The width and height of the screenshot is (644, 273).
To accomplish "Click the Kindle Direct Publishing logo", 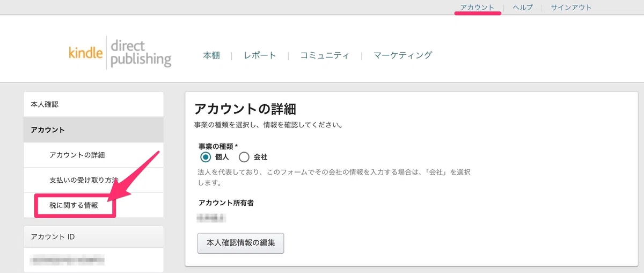I will coord(120,53).
